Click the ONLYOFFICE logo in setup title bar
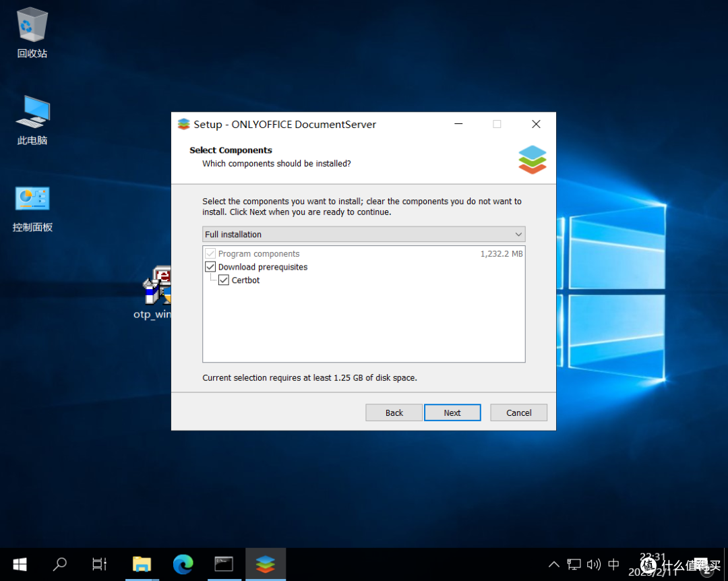The width and height of the screenshot is (728, 581). [x=184, y=124]
